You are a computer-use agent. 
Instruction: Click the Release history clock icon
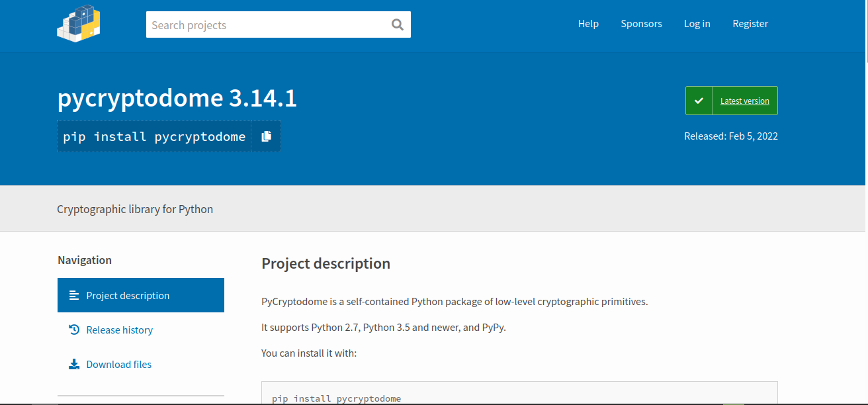(73, 329)
